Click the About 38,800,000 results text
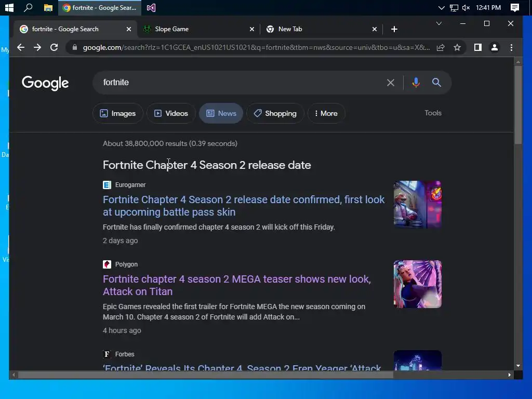Screen dimensions: 532x399 (170, 143)
